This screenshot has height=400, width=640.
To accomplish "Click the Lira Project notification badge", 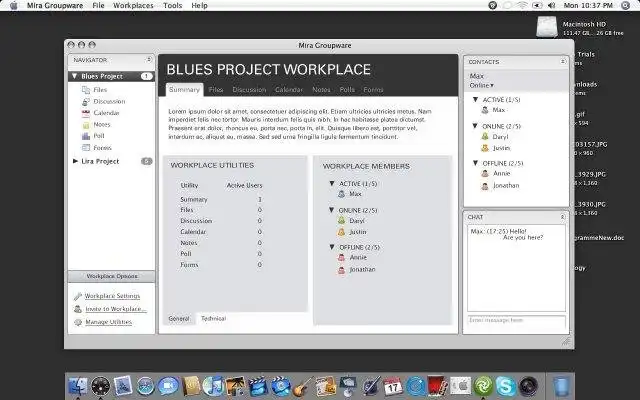I will [x=147, y=161].
